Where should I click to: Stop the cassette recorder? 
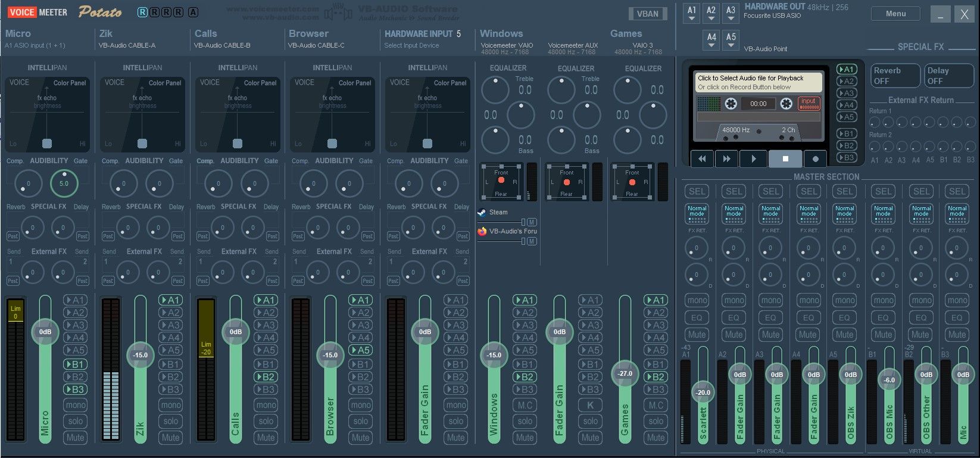(785, 158)
